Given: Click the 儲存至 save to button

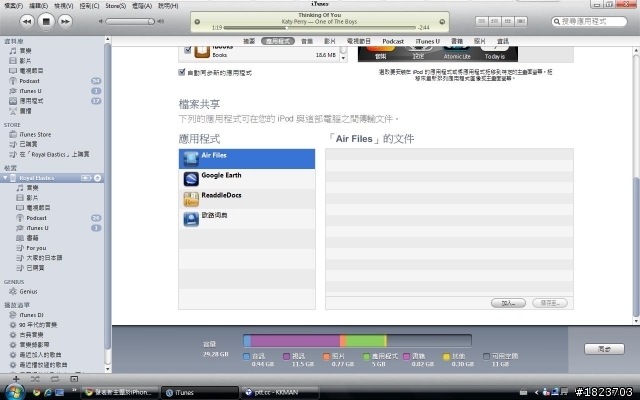Looking at the screenshot, I should point(550,303).
